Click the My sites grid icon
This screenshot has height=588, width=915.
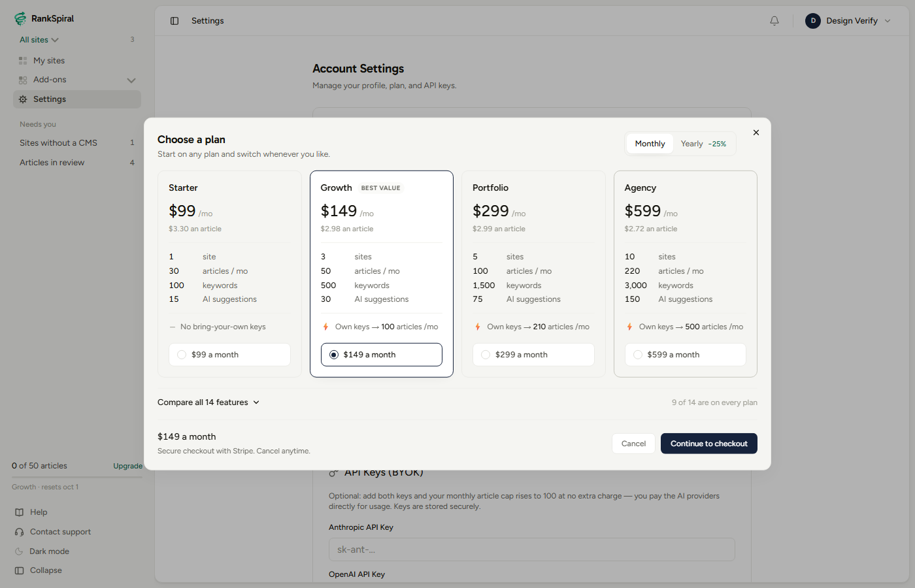tap(23, 61)
